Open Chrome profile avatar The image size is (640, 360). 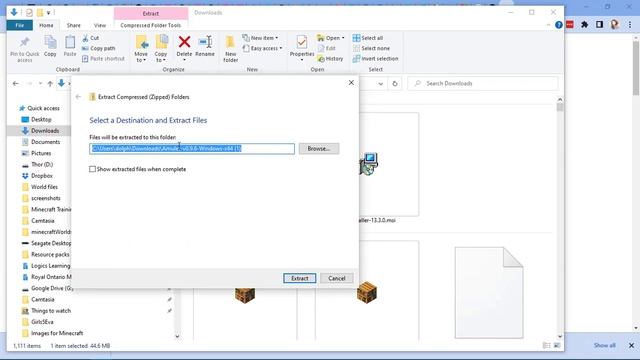pyautogui.click(x=615, y=25)
